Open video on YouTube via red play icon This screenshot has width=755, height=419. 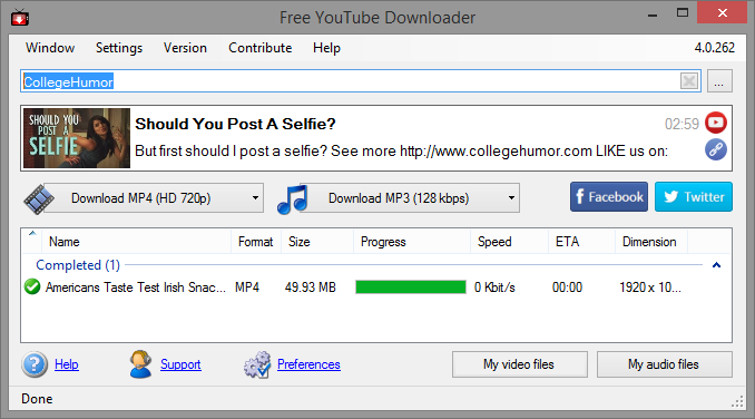point(716,122)
